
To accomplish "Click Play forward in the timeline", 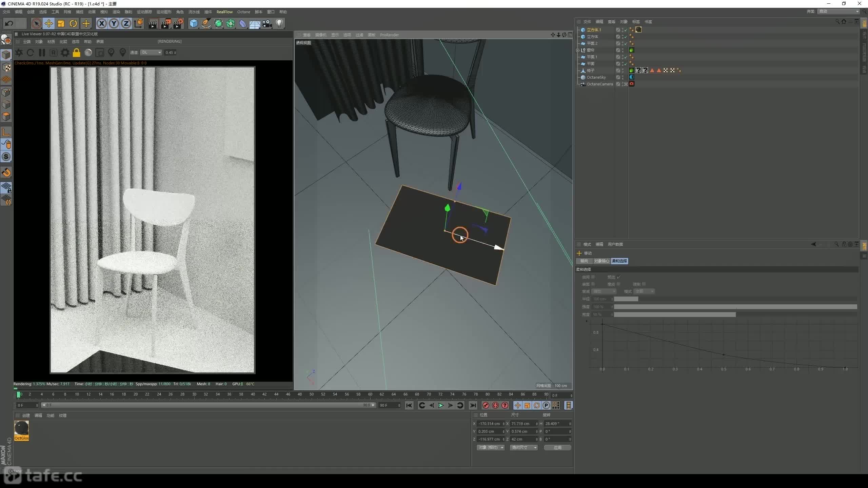I will (441, 405).
